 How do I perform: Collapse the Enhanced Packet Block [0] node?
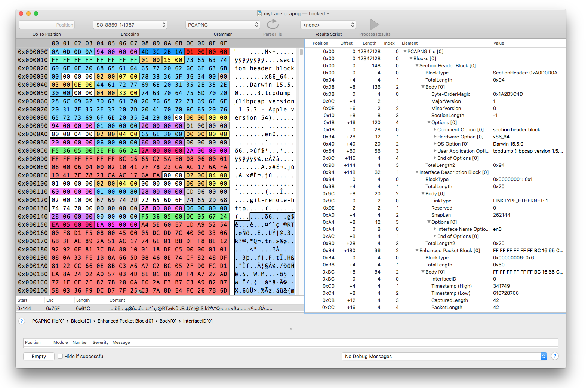(x=417, y=250)
